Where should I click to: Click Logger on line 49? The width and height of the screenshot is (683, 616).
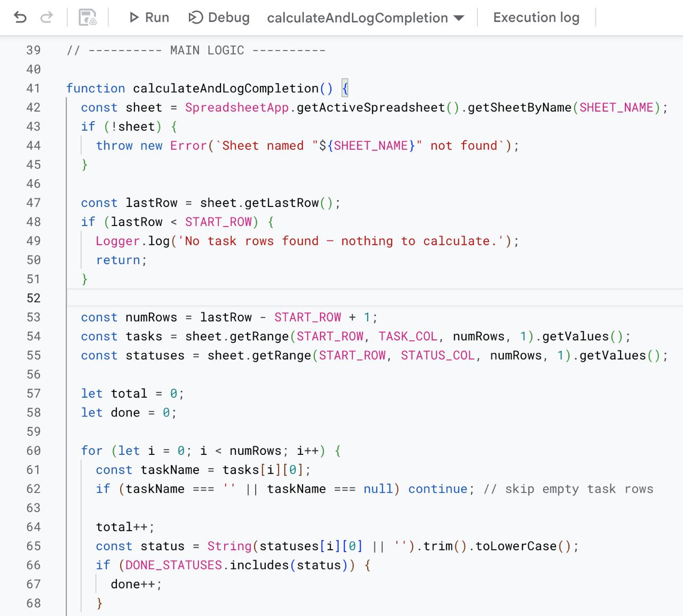pos(118,241)
